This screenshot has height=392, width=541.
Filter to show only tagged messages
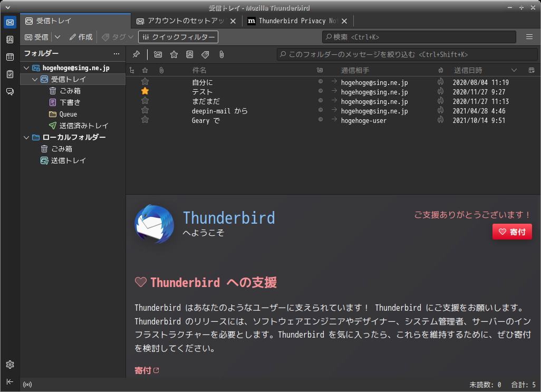point(205,54)
